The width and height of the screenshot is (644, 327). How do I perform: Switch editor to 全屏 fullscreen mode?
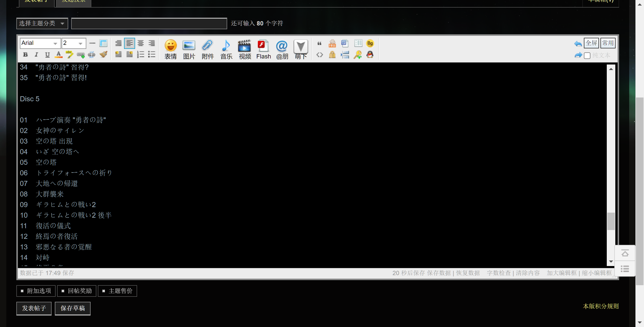click(591, 43)
